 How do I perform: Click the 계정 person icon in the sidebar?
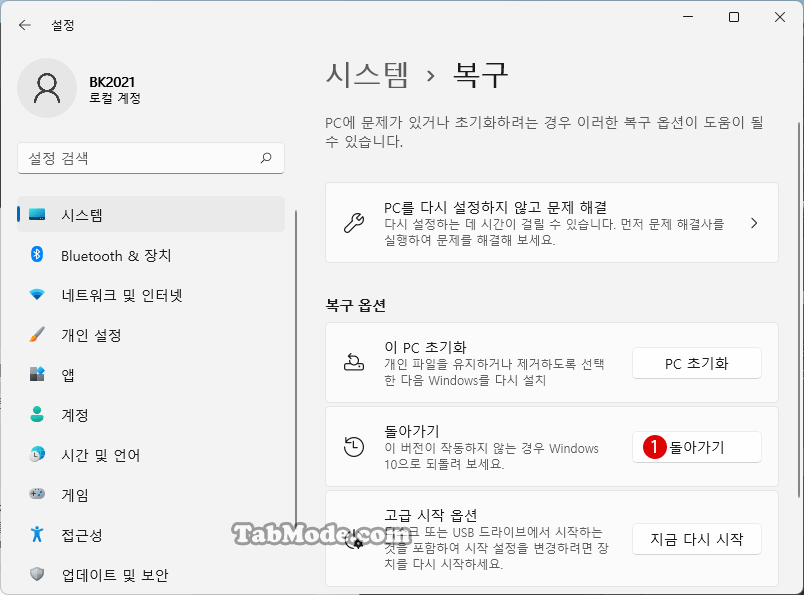37,414
